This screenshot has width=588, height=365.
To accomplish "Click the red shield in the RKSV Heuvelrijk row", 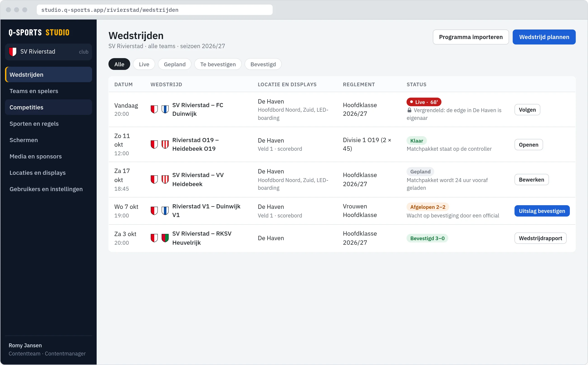I will (x=154, y=238).
